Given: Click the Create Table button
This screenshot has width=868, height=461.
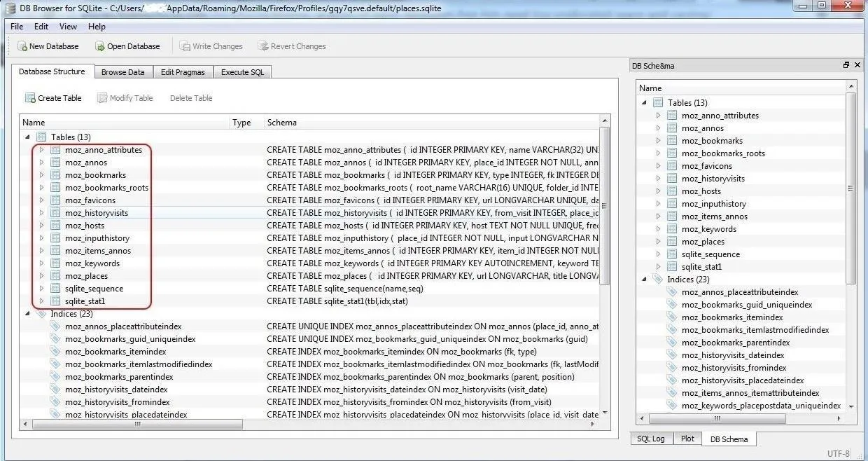Looking at the screenshot, I should 53,98.
